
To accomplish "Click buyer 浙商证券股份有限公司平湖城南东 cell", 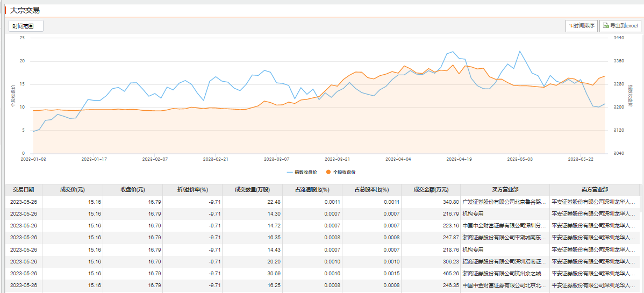I will [505, 238].
